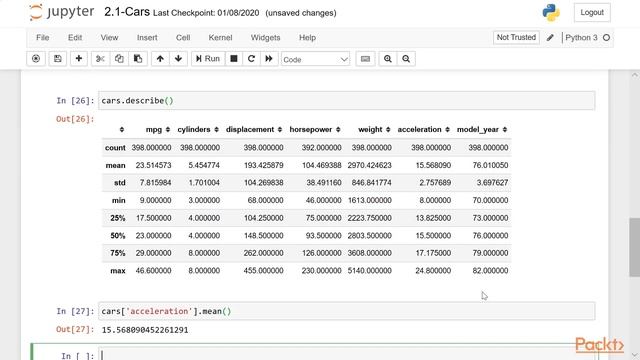Image resolution: width=640 pixels, height=360 pixels.
Task: Open the Insert menu
Action: (x=147, y=38)
